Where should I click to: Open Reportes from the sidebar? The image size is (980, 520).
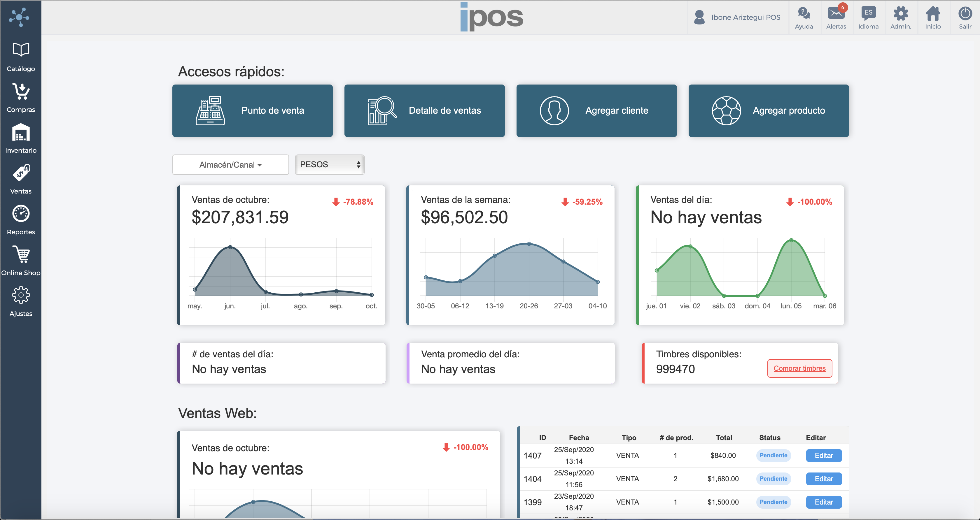click(21, 220)
